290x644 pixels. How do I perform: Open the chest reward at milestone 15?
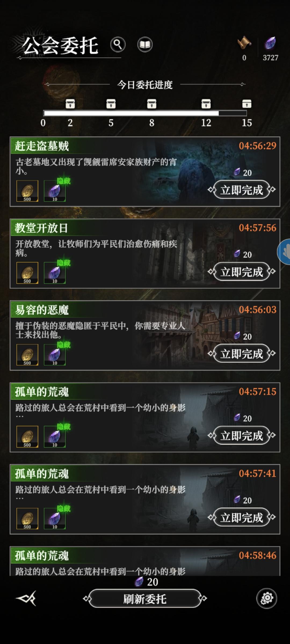tap(247, 104)
